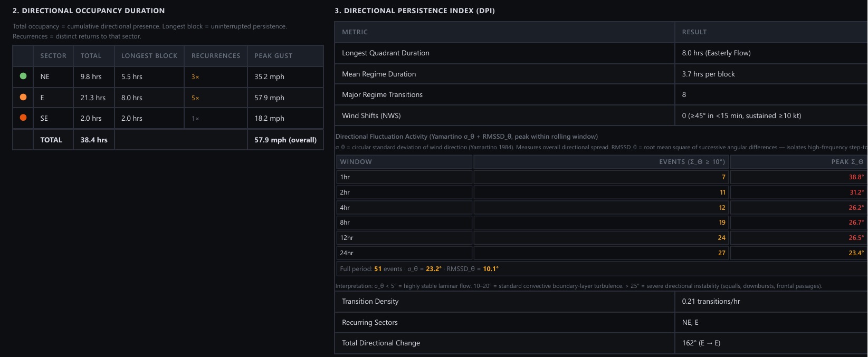This screenshot has height=357, width=868.
Task: Click the 8hr window row label
Action: [345, 223]
